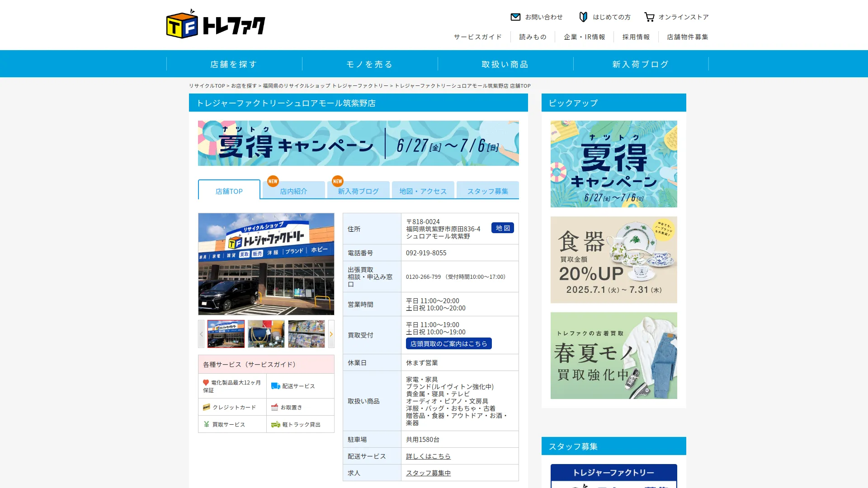Show next store photo with right arrow

[x=331, y=334]
